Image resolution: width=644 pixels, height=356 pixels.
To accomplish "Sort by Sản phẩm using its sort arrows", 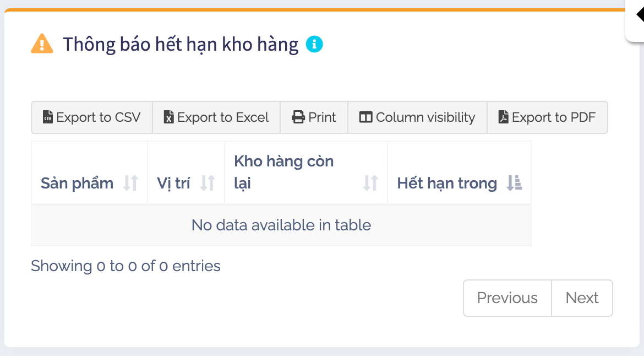I will tap(130, 183).
